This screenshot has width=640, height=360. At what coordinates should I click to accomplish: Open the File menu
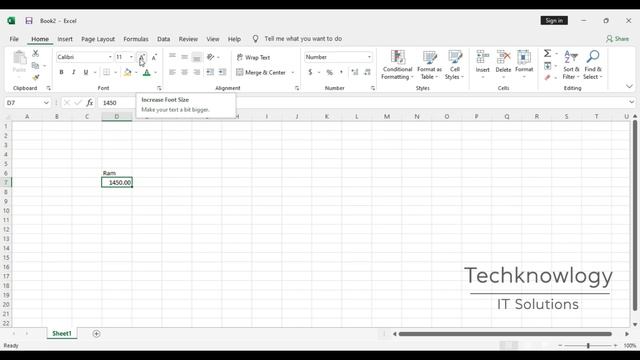(14, 39)
